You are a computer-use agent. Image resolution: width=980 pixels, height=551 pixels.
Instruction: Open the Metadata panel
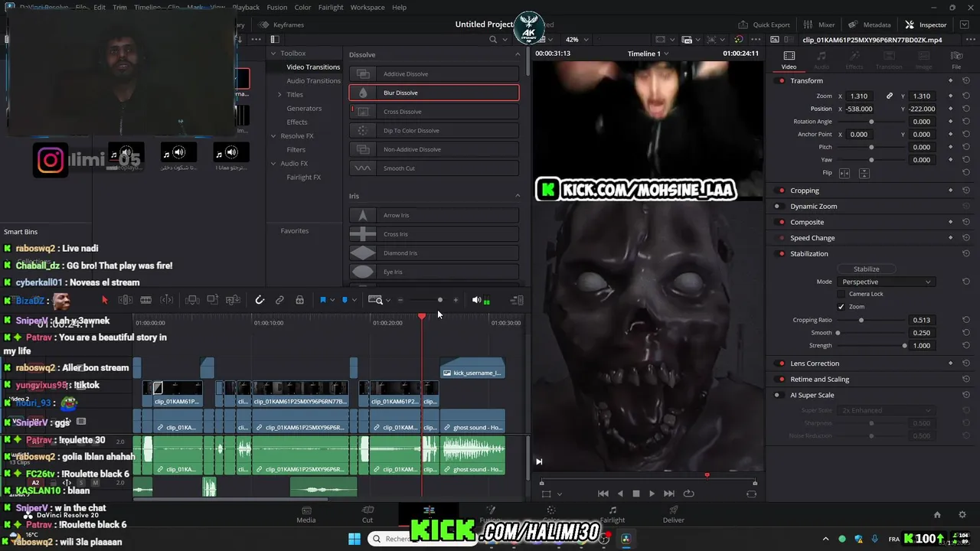pyautogui.click(x=869, y=24)
